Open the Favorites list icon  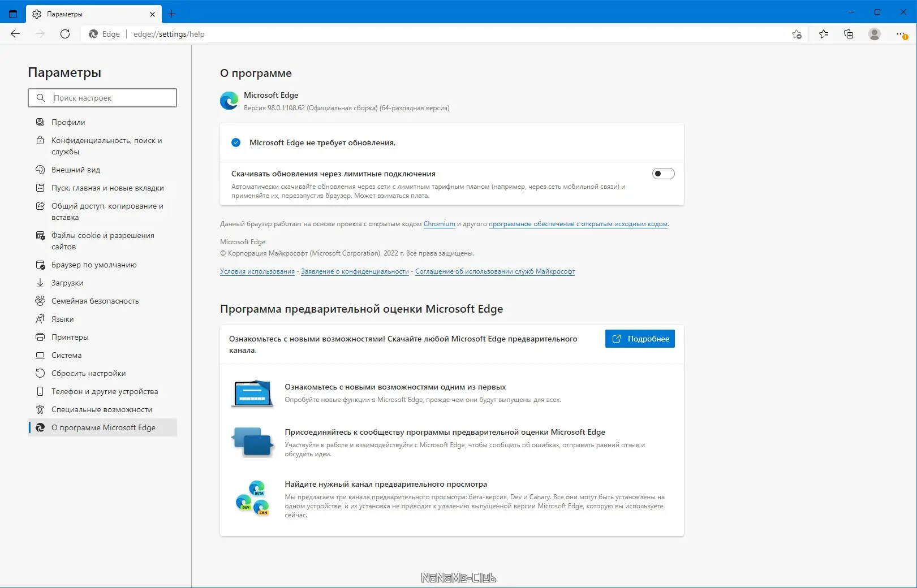pos(824,34)
